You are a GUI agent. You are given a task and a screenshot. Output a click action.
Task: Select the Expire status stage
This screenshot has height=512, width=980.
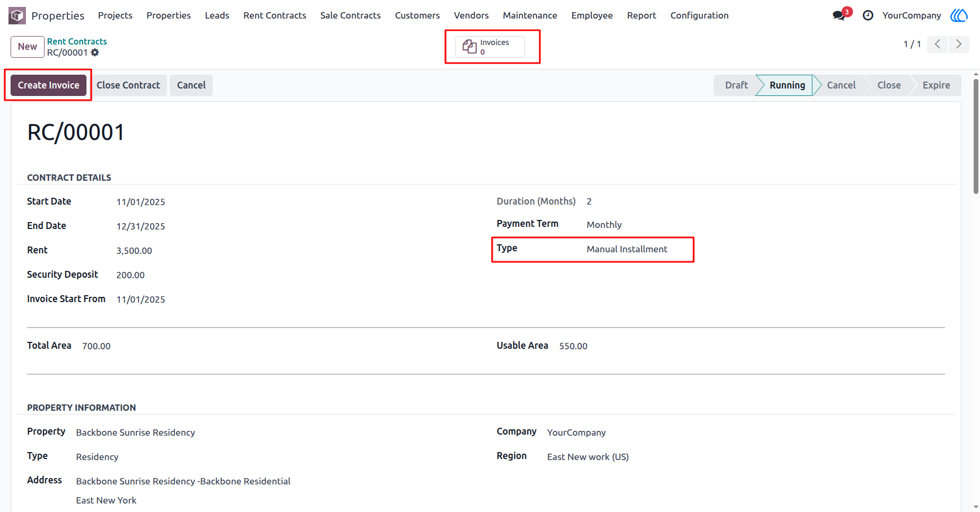[936, 85]
